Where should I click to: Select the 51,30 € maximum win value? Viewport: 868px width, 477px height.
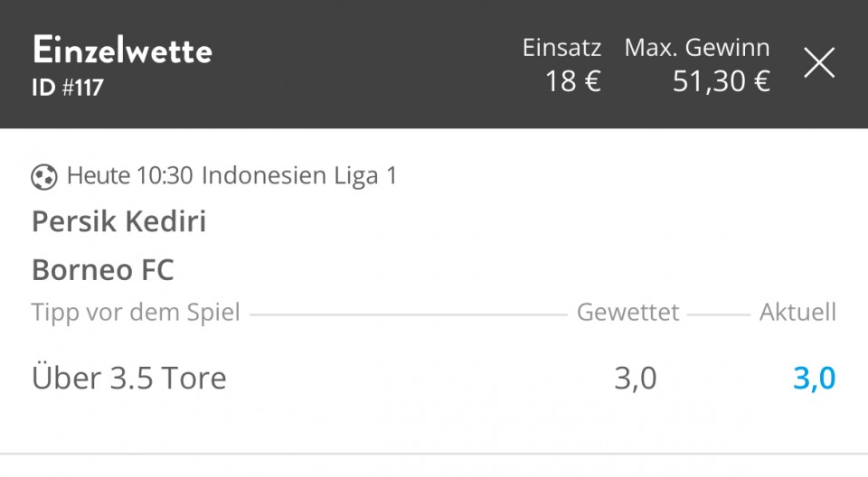point(722,81)
